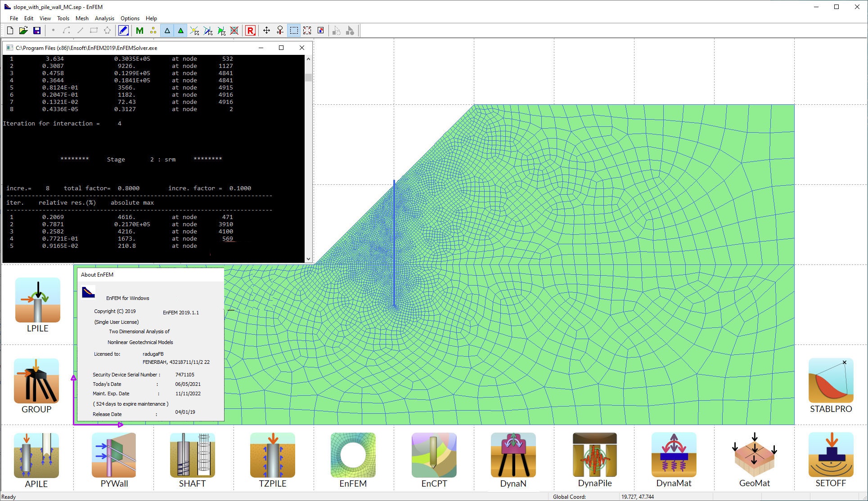
Task: Minimize the EnFEMSolver console window
Action: coord(261,48)
